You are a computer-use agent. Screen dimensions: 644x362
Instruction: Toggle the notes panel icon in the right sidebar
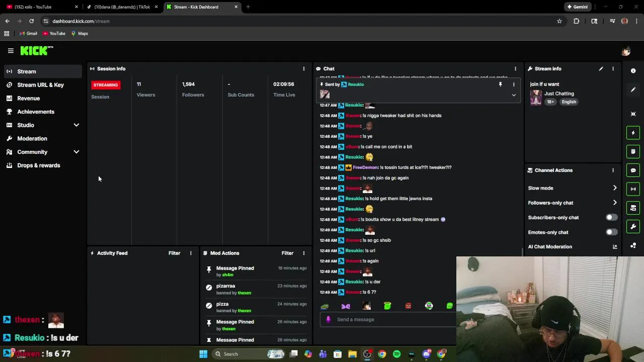pos(633,151)
